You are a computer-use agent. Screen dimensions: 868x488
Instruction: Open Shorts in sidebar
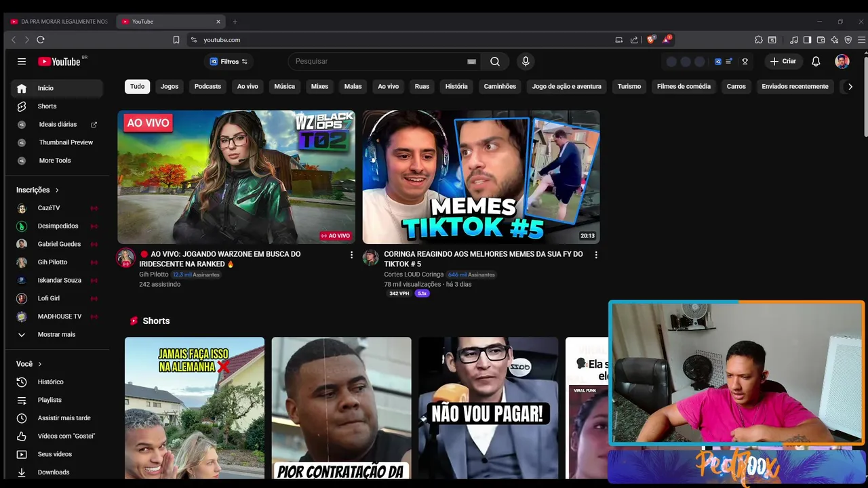[57, 106]
